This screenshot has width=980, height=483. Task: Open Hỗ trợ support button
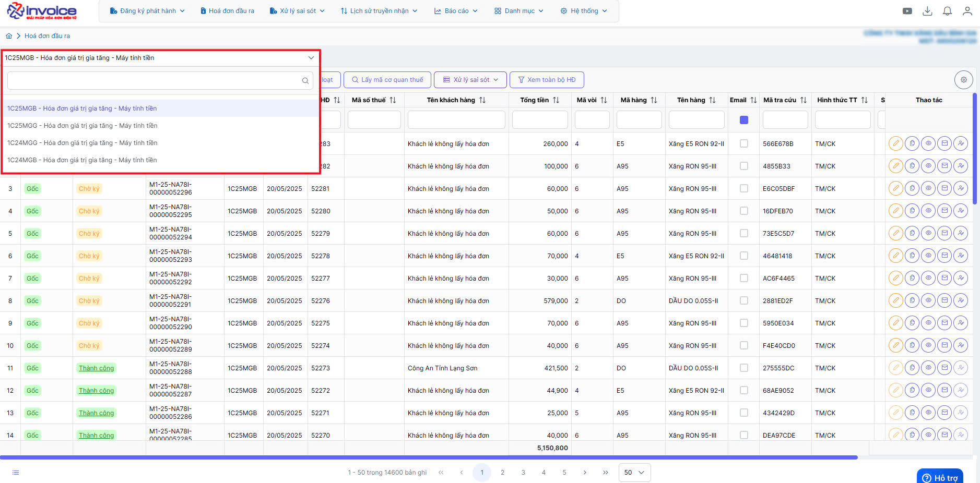[x=940, y=477]
